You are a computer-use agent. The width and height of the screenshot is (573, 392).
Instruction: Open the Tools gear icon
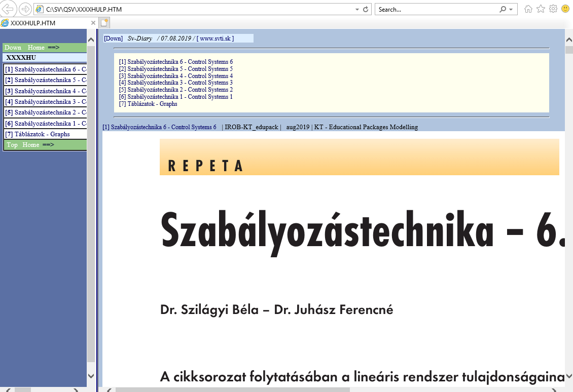(x=553, y=9)
